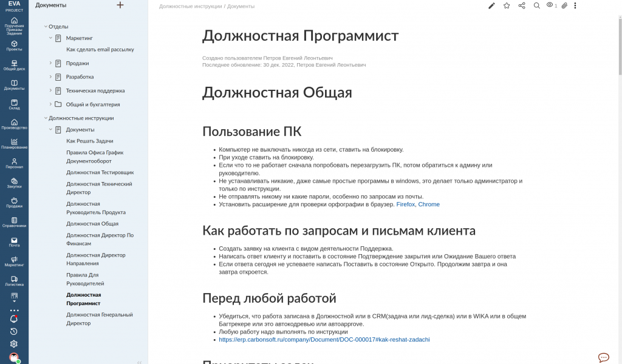
Task: Show more modules via three-dot icon in sidebar
Action: 15,311
